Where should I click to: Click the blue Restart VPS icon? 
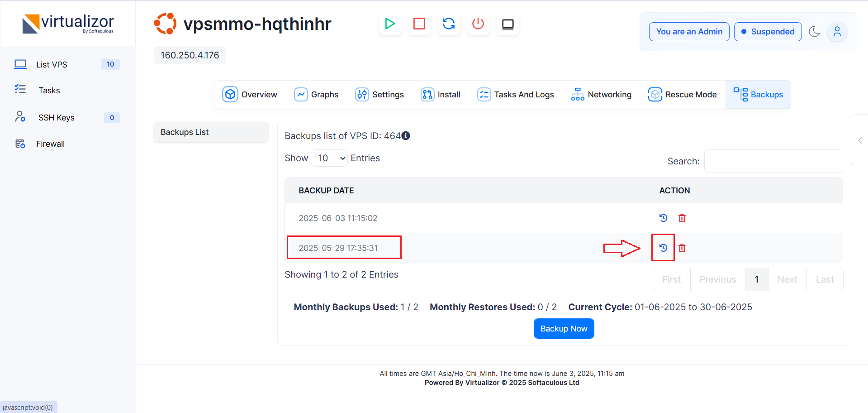(x=449, y=24)
